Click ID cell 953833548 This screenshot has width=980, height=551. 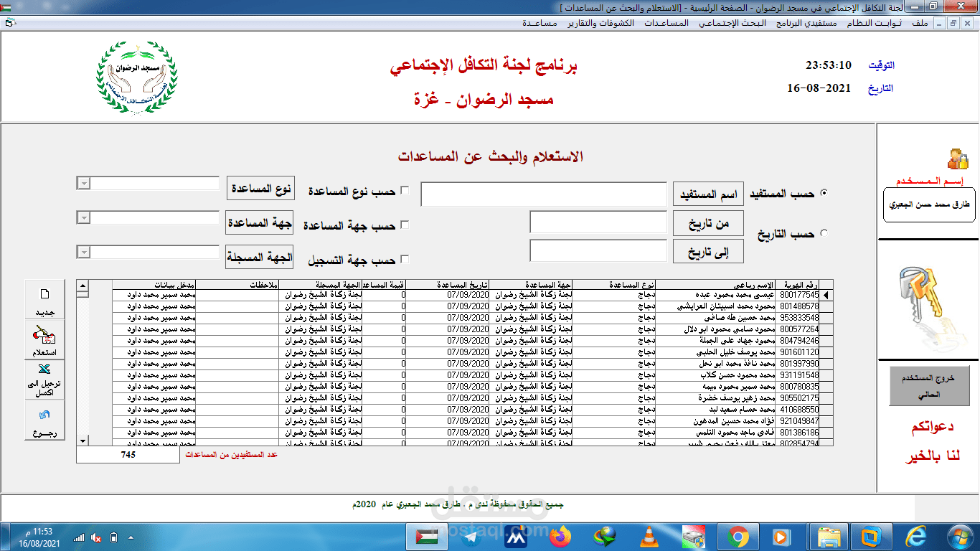[799, 318]
